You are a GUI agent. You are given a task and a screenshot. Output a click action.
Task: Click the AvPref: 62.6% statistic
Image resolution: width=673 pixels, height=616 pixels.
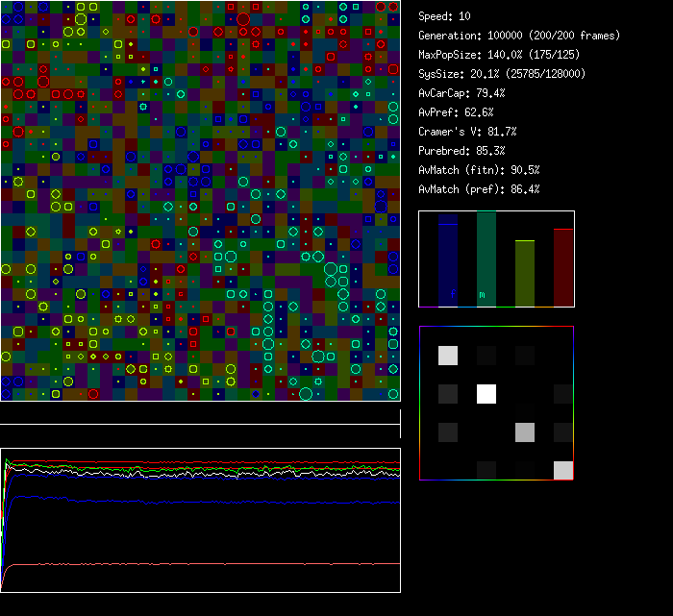(x=456, y=112)
